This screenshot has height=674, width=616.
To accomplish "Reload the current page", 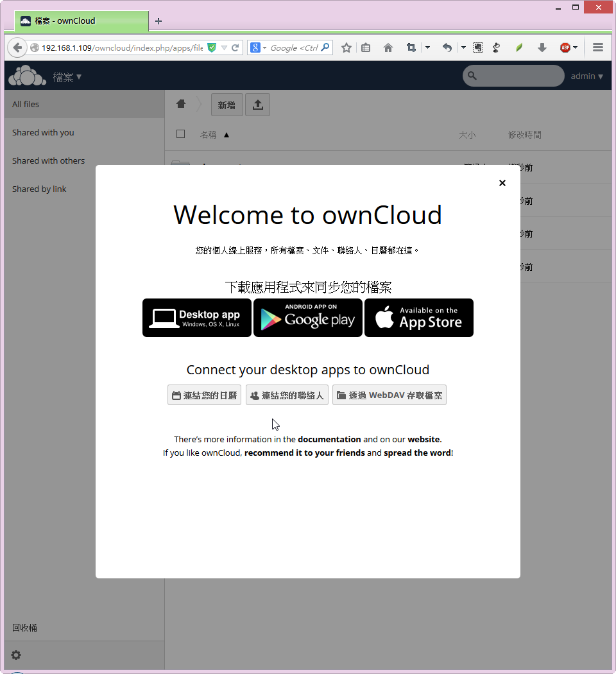I will pyautogui.click(x=235, y=48).
